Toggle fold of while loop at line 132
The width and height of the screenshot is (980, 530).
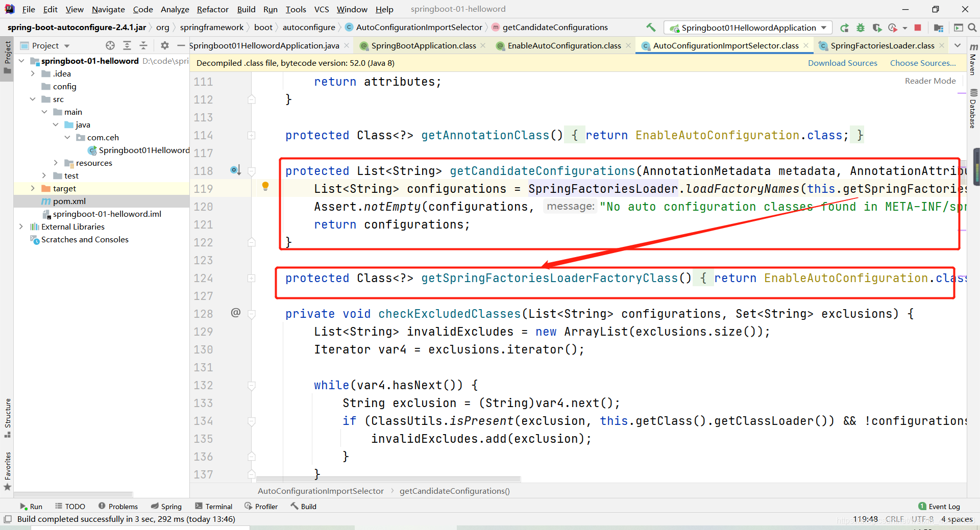pos(252,386)
